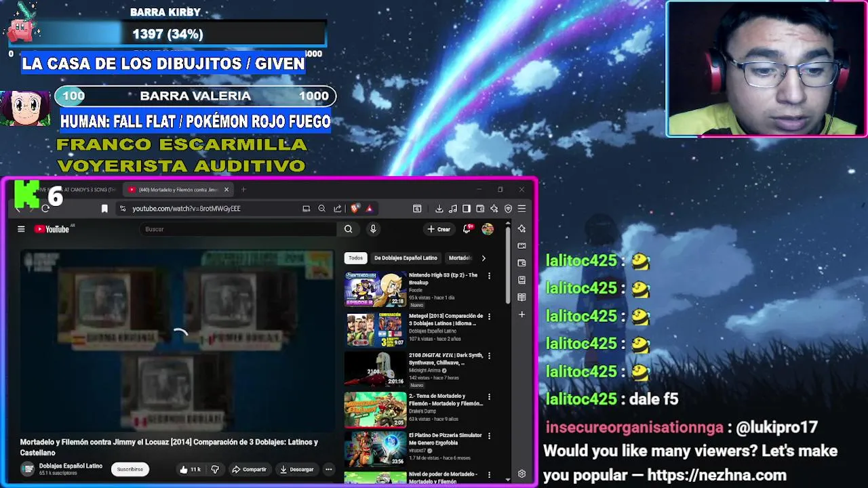Open options menu for Metegol [2013] video
The image size is (868, 488).
(489, 317)
